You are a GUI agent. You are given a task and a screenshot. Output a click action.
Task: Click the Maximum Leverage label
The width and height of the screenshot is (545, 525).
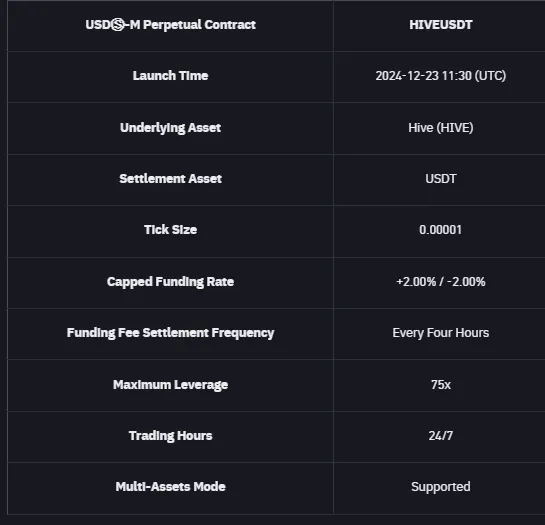coord(170,385)
